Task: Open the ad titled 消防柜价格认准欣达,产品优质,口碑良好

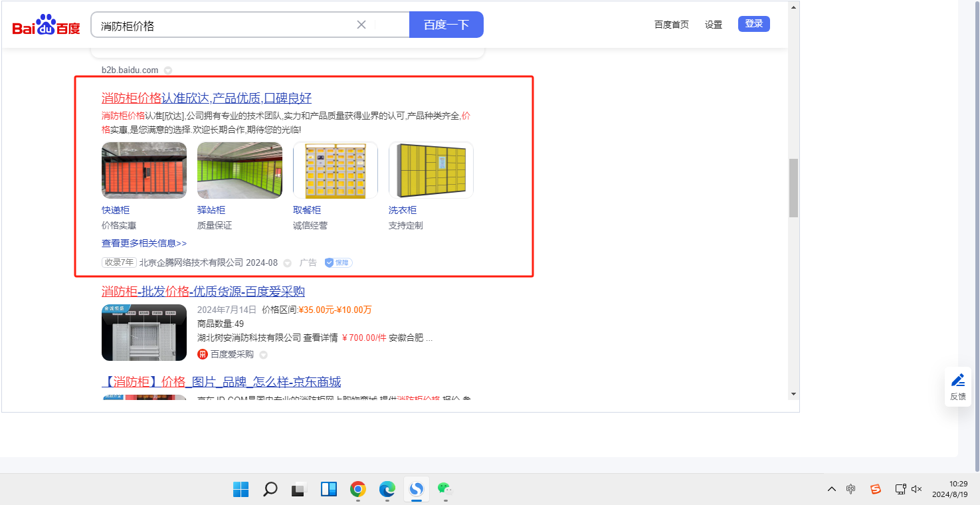Action: click(x=207, y=98)
